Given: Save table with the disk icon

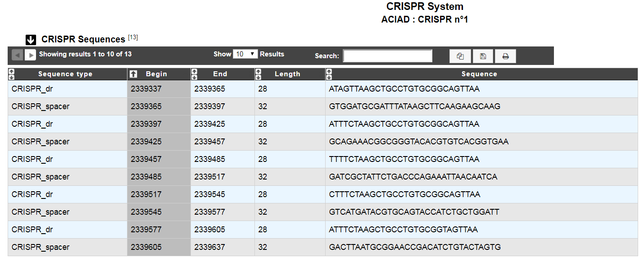Looking at the screenshot, I should click(x=483, y=56).
